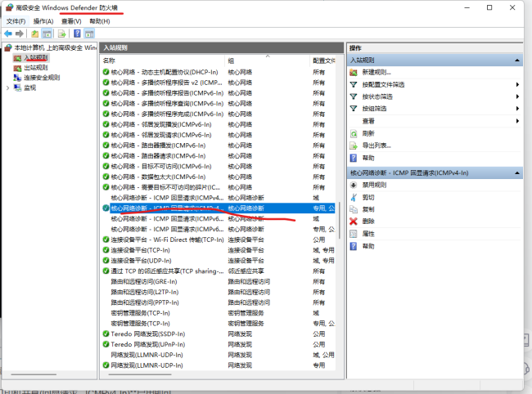Open the 按配置文件筛选 submenu arrow

(x=517, y=84)
